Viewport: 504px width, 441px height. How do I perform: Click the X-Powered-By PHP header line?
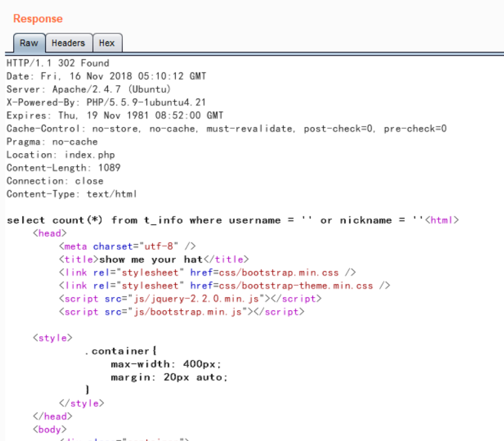click(x=106, y=102)
